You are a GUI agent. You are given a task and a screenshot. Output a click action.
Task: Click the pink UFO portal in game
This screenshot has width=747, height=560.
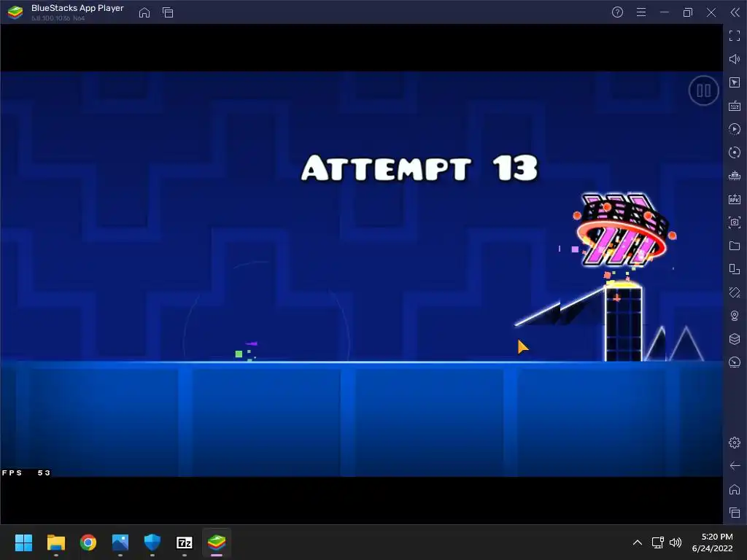tap(624, 230)
